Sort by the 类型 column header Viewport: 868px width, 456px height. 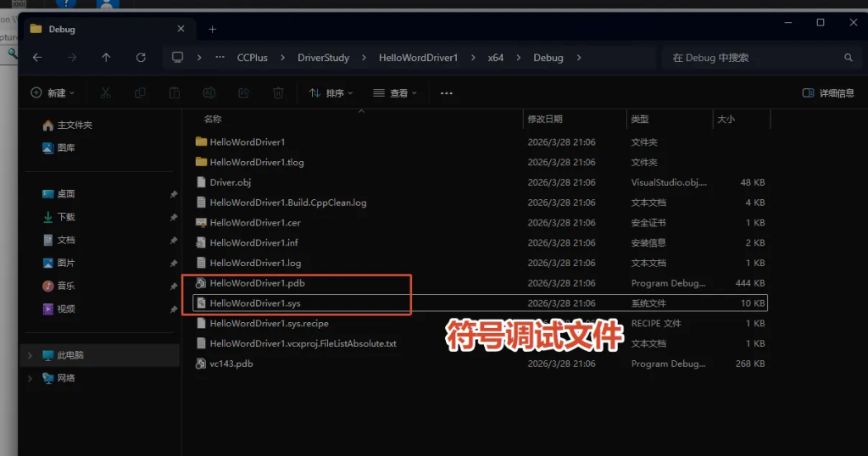point(639,119)
